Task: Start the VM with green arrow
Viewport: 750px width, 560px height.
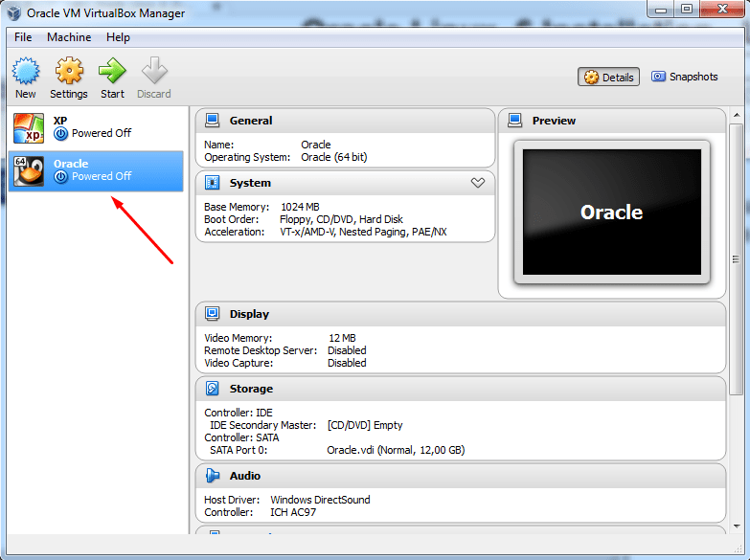Action: tap(112, 71)
